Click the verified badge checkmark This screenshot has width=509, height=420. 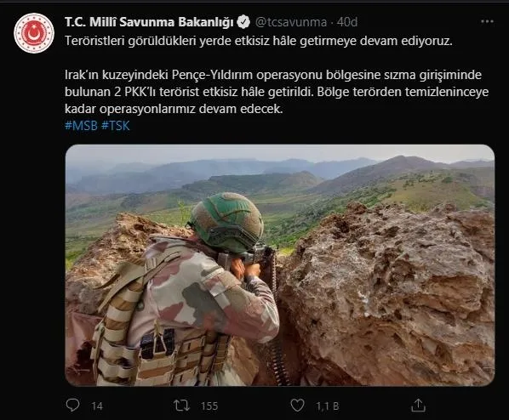point(243,22)
